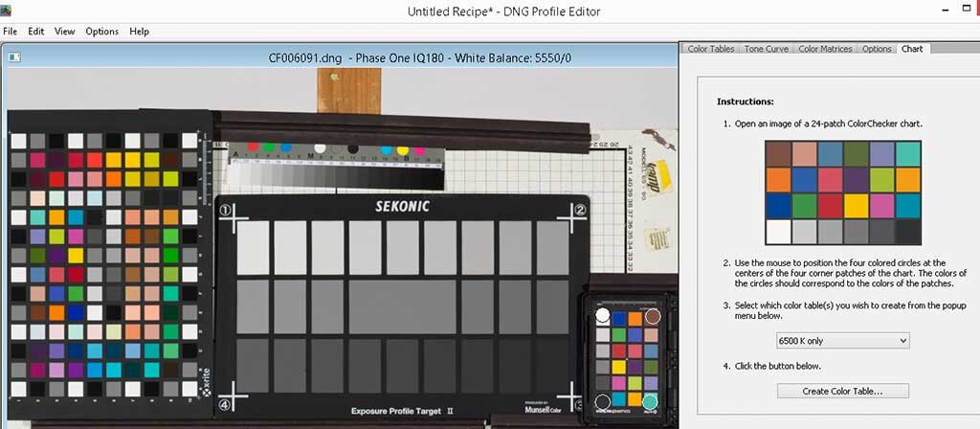Click the circled number 4 corner mark
This screenshot has width=980, height=429.
pos(224,404)
